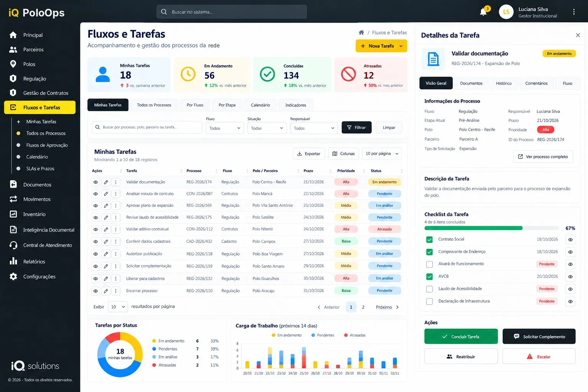Switch to Todos os Processos tab
Image resolution: width=588 pixels, height=392 pixels.
click(154, 105)
